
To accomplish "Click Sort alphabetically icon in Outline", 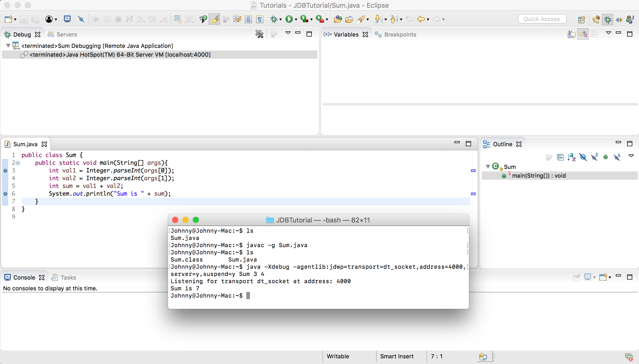I will click(x=571, y=157).
